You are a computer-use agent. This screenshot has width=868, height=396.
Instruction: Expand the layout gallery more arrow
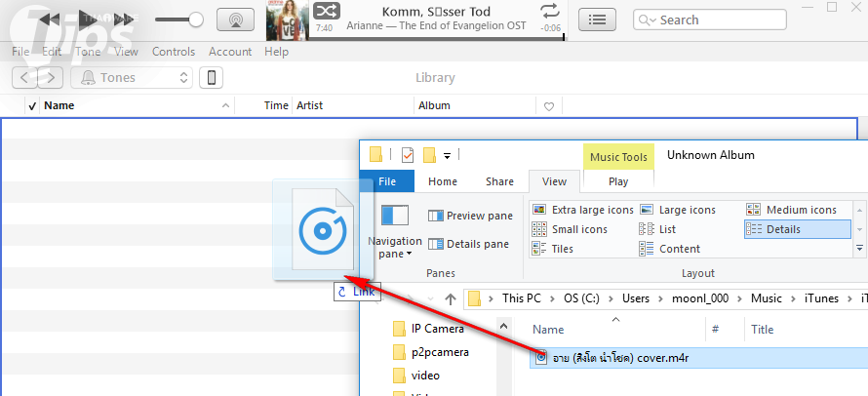859,248
